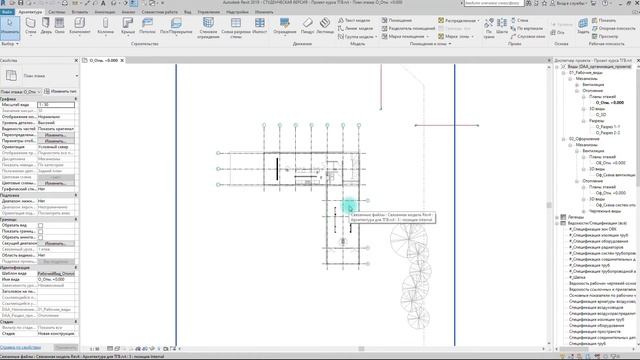Click Изменить button for Секущий диапазон
Viewport: 640px width, 360px height.
pos(56,243)
